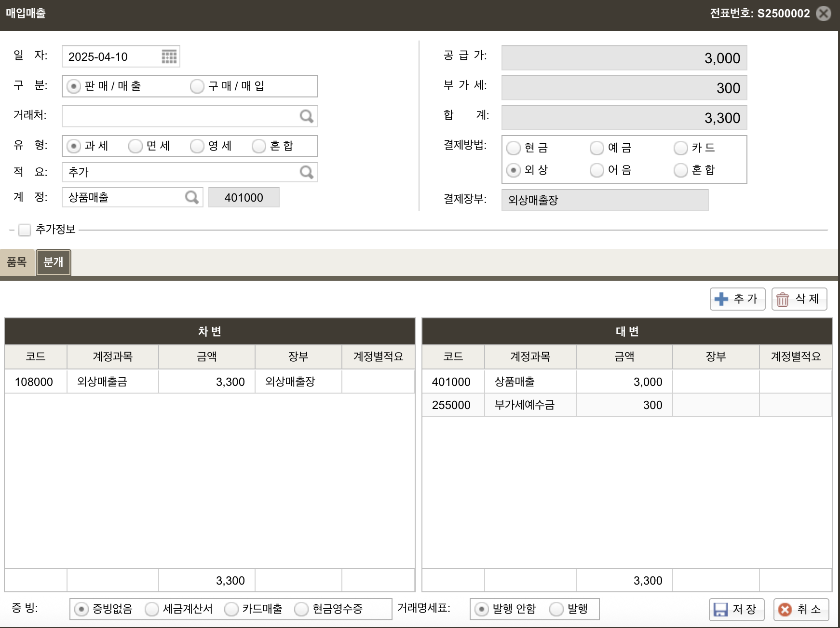The image size is (840, 628).
Task: Select 발행 for 거래명세표
Action: [556, 610]
